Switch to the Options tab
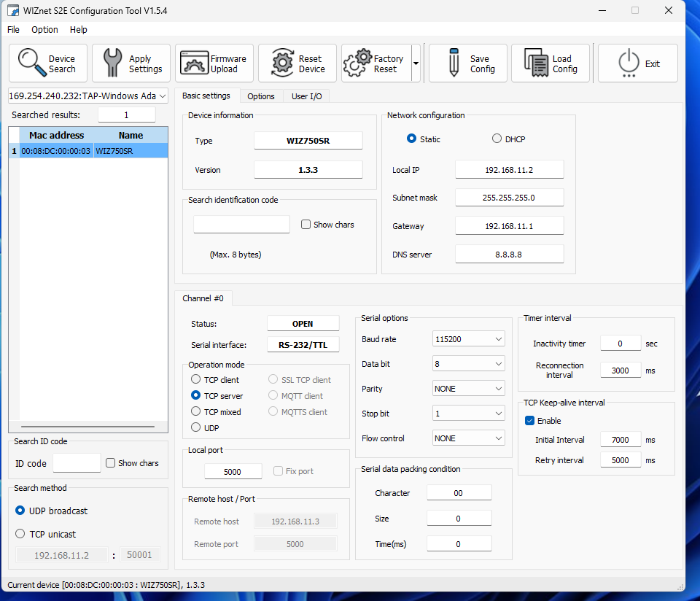Image resolution: width=700 pixels, height=601 pixels. (261, 96)
